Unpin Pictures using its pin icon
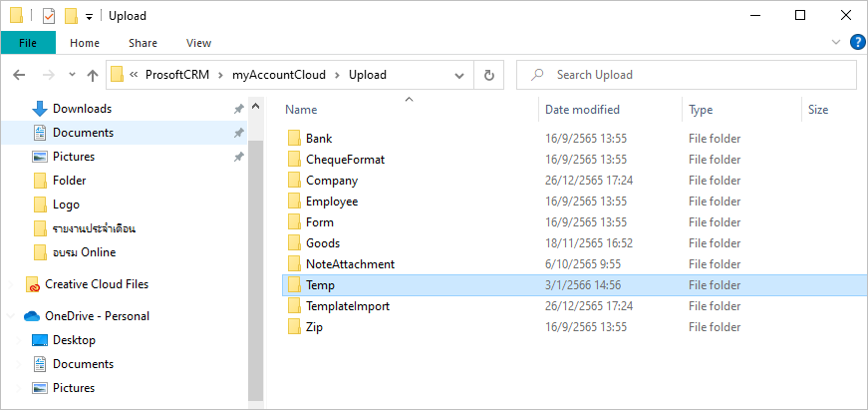Image resolution: width=868 pixels, height=410 pixels. [x=238, y=157]
